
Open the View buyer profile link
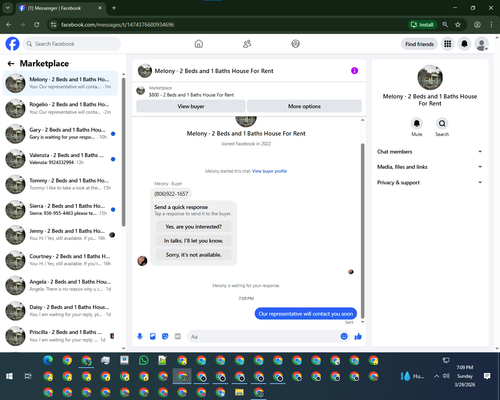(x=269, y=171)
